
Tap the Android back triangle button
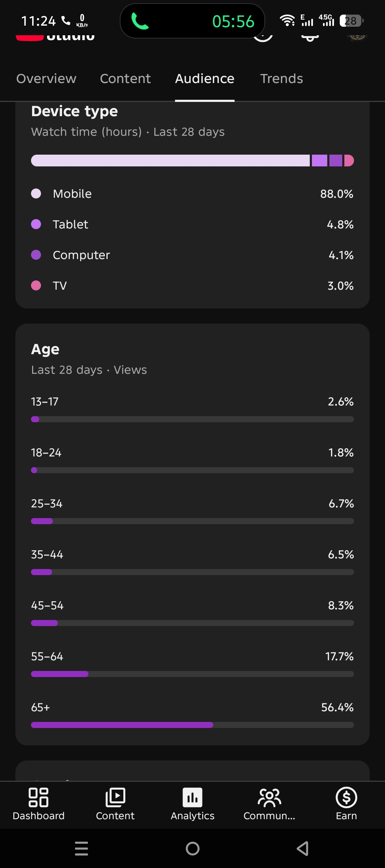[303, 848]
